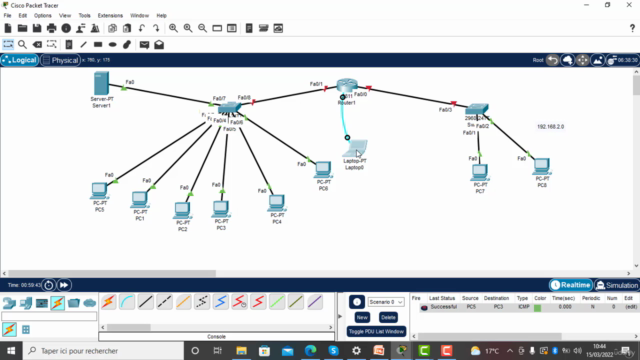Zoom in with the magnifier plus icon
This screenshot has height=360, width=640.
173,28
